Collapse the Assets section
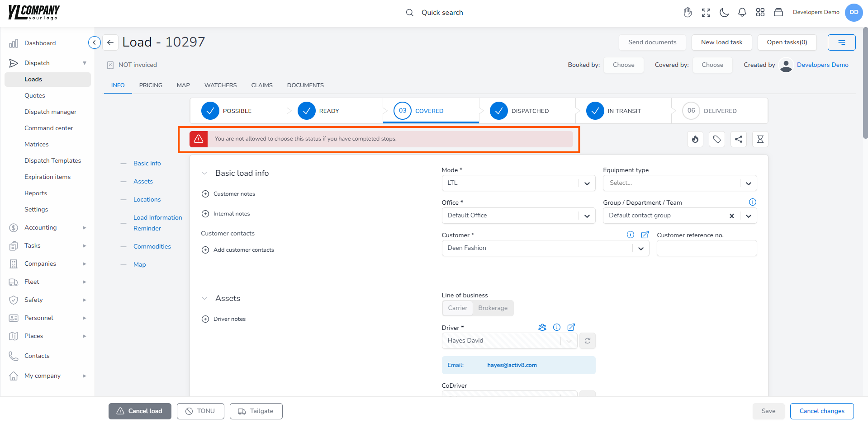Screen dimensions: 868x423 tap(204, 298)
